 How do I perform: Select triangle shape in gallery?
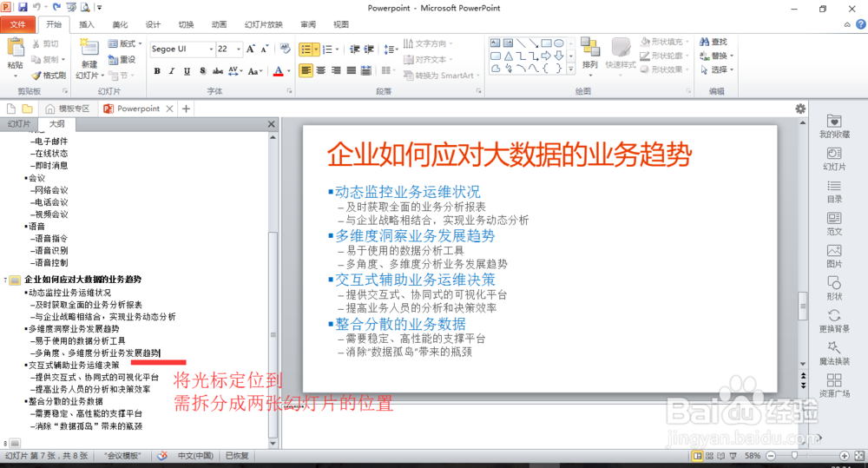click(508, 56)
